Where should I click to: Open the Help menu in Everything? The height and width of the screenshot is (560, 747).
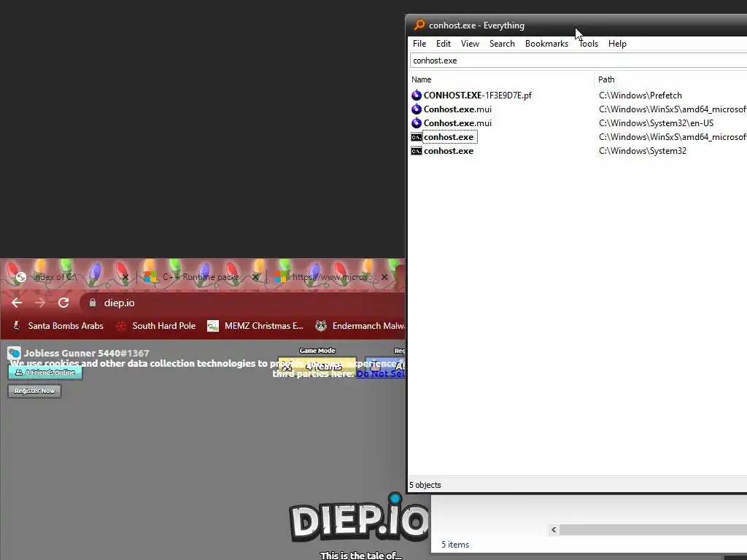point(617,43)
